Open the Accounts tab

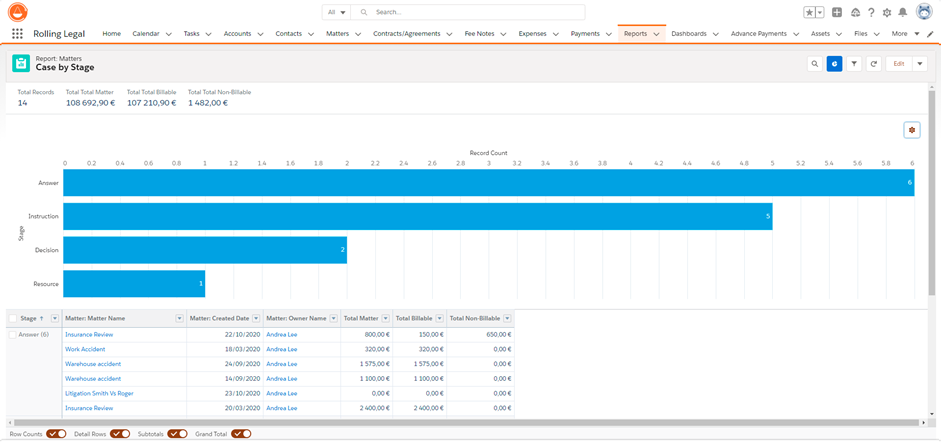pyautogui.click(x=237, y=34)
